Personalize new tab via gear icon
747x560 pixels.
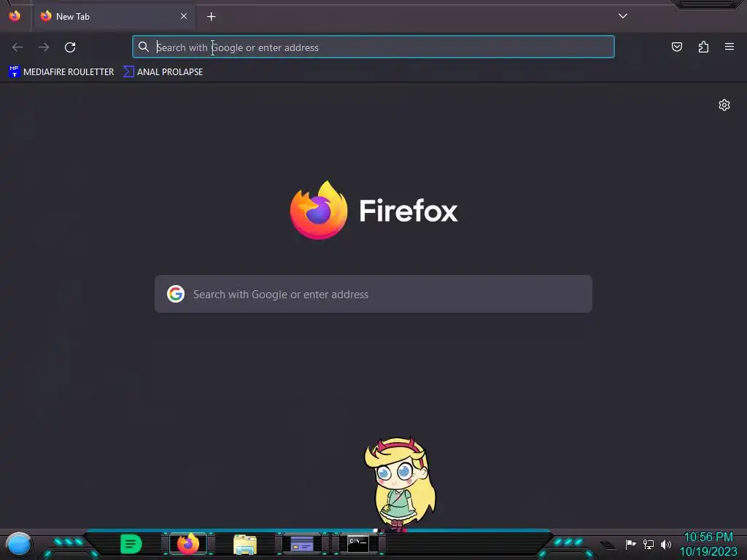pyautogui.click(x=724, y=105)
